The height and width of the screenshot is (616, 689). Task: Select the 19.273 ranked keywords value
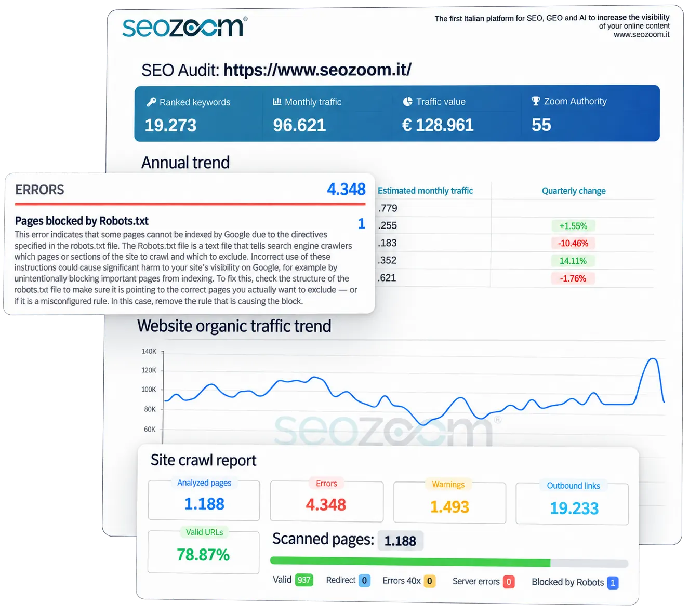pyautogui.click(x=170, y=125)
